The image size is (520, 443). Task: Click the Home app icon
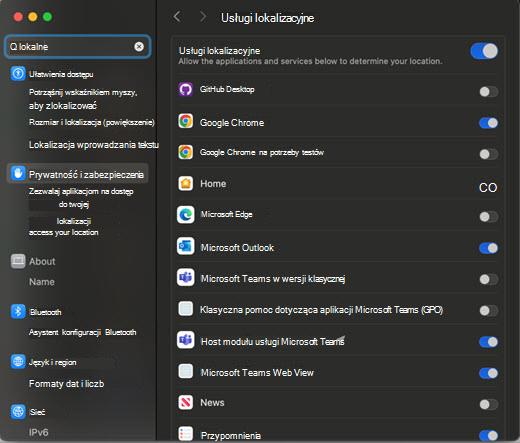(x=186, y=183)
